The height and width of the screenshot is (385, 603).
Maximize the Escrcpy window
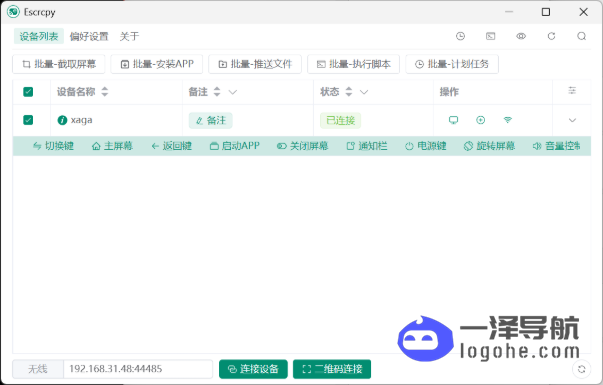[x=545, y=12]
